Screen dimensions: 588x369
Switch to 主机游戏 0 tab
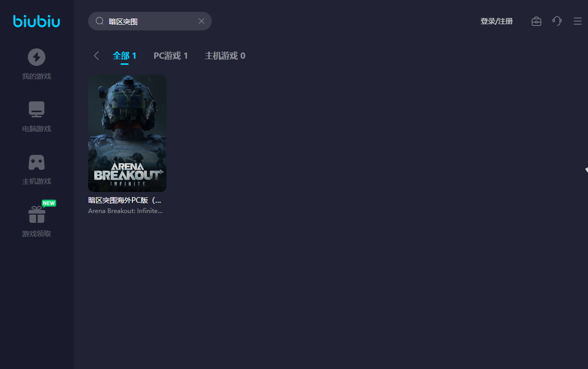pos(225,56)
